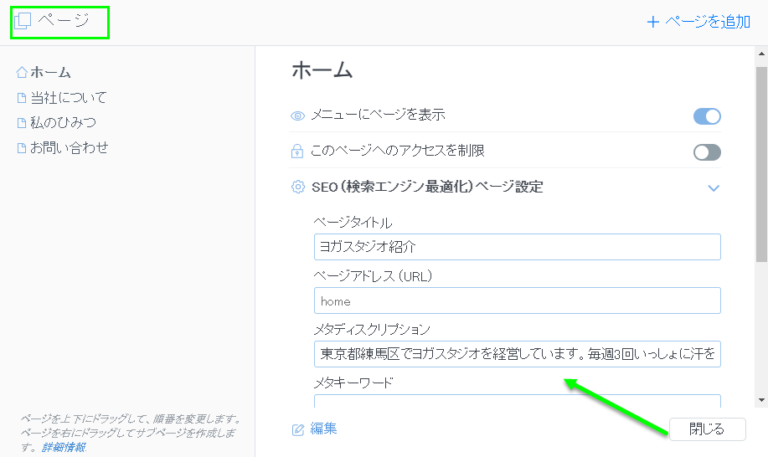Click ページを追加 to add a page
Screen dimensions: 768x457
click(699, 22)
